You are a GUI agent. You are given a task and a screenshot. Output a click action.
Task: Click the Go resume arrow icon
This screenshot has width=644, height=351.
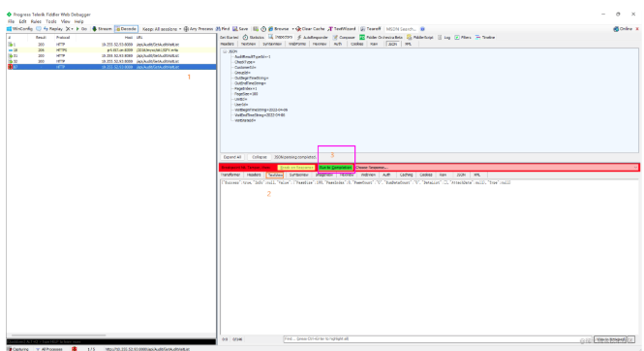[77, 29]
